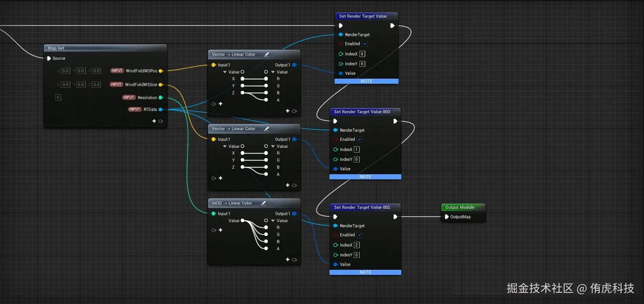Select the WindFieldWSSize output pin
The image size is (644, 304).
(x=161, y=85)
